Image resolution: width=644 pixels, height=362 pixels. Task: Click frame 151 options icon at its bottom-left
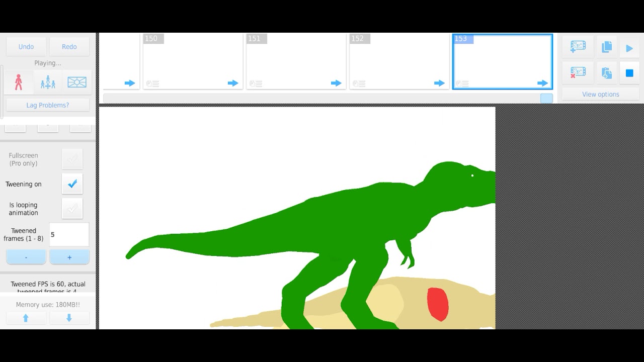click(x=256, y=83)
